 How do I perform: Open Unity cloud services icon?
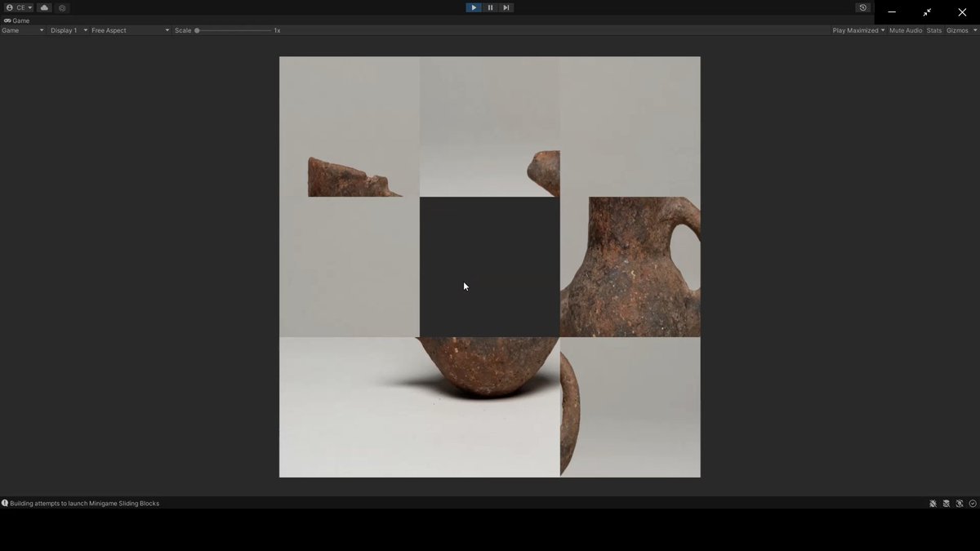click(44, 7)
